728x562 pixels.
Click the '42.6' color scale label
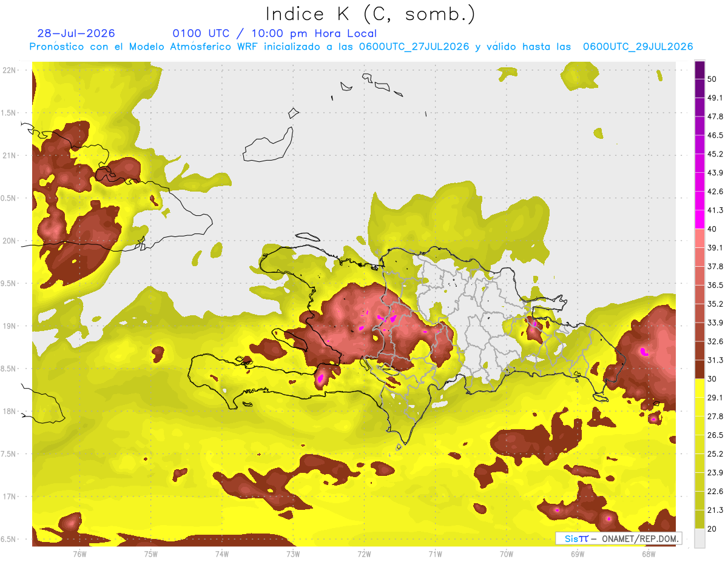coord(715,192)
